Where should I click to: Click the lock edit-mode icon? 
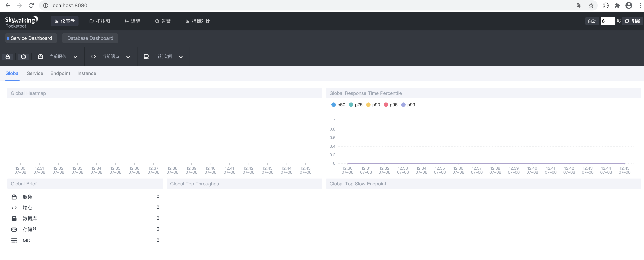tap(8, 57)
